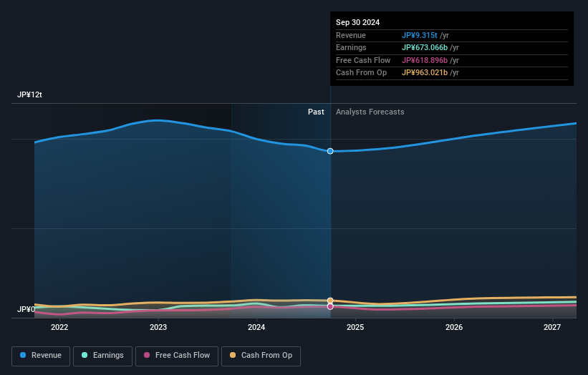Screen dimensions: 588x375
Task: Select the orange Cash From Op data point marker
Action: click(330, 301)
